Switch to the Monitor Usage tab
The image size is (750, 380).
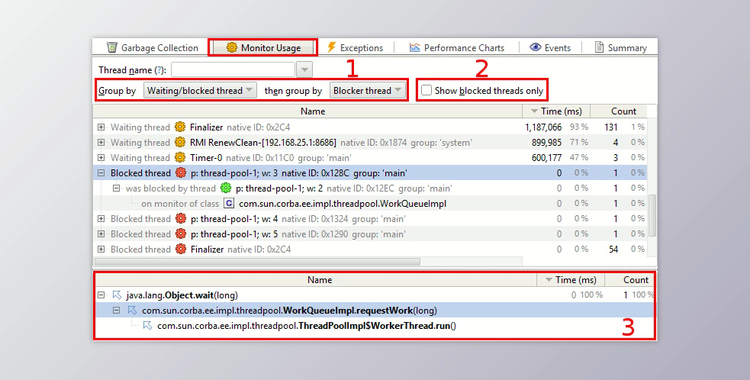(264, 48)
